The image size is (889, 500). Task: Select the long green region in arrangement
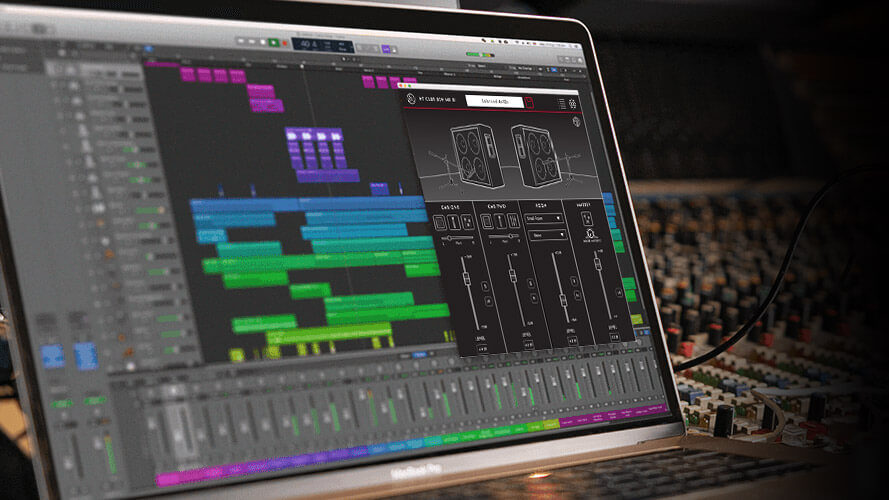[x=320, y=263]
